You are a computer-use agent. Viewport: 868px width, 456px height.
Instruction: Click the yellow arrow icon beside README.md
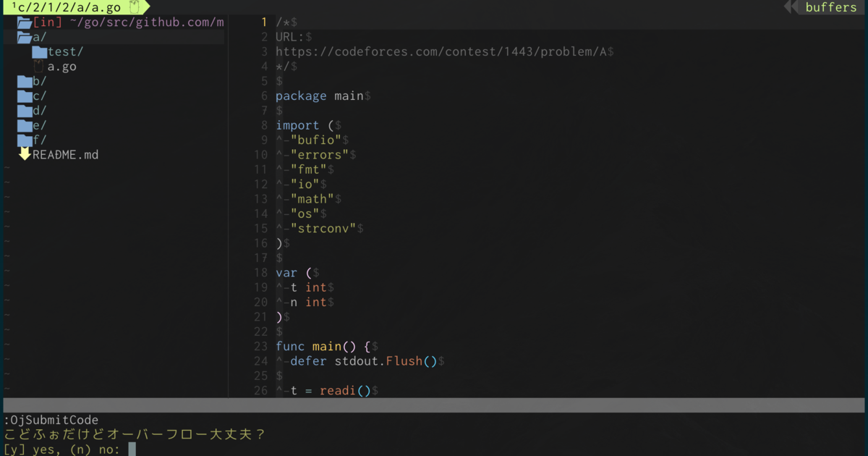[x=25, y=154]
